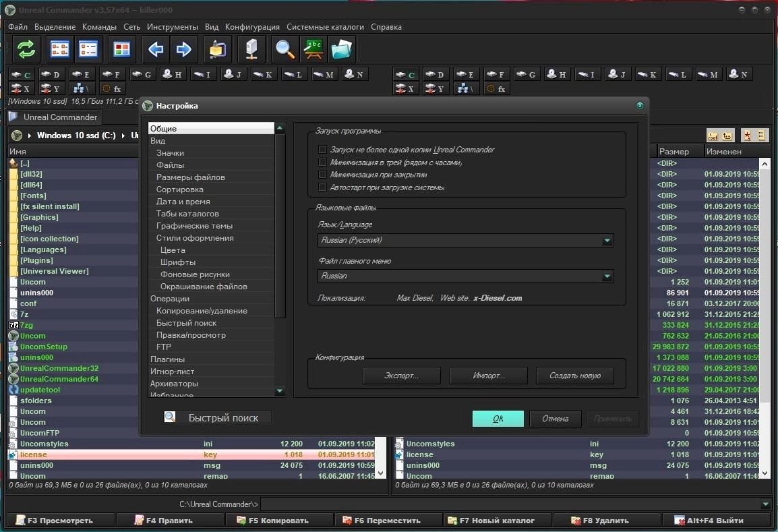Click the blue folders sync toolbar icon

coord(341,49)
